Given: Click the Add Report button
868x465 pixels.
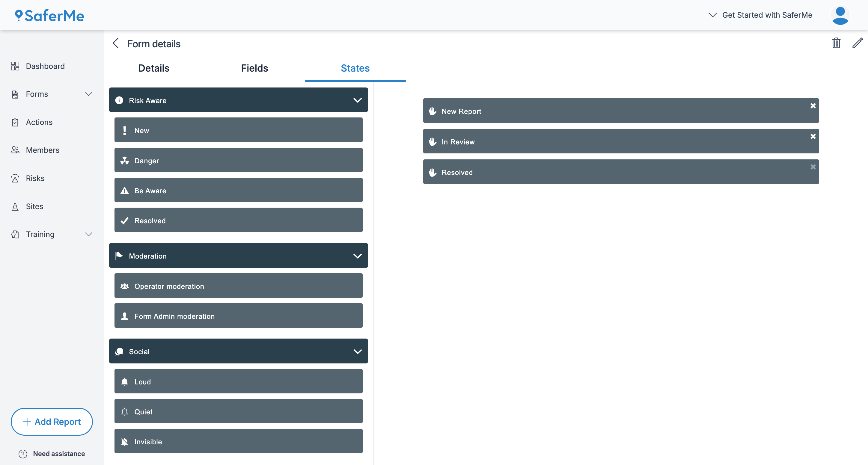Looking at the screenshot, I should click(52, 422).
